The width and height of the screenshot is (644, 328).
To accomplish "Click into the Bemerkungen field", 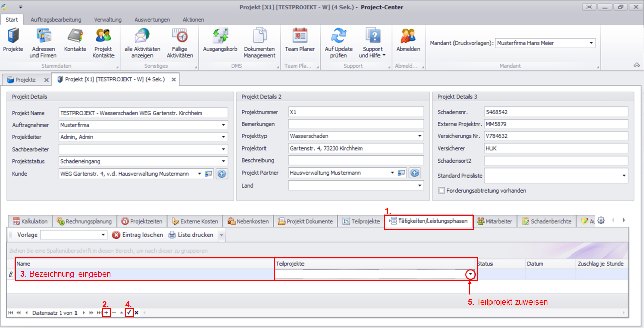I will tap(355, 124).
